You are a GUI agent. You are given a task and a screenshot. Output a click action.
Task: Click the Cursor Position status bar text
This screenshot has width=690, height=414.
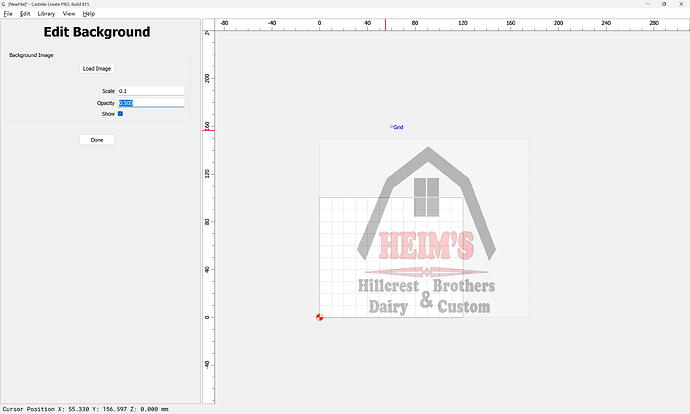85,409
